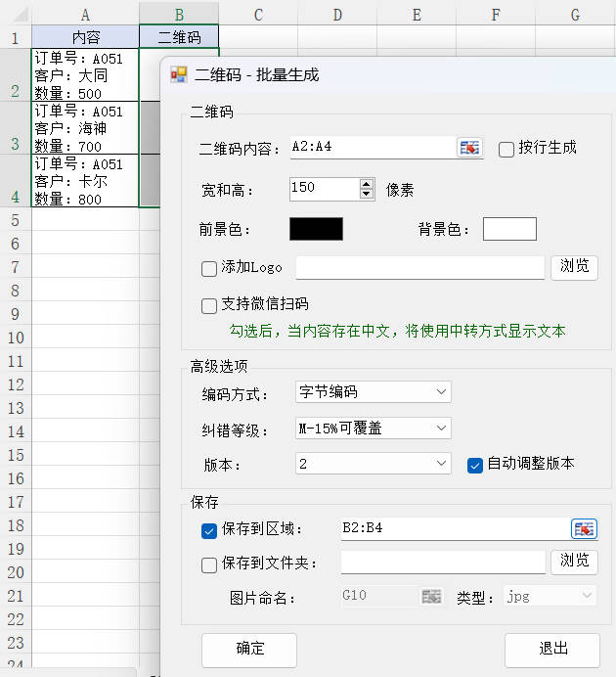Click the 保存到区域 input field
616x677 pixels.
[454, 529]
